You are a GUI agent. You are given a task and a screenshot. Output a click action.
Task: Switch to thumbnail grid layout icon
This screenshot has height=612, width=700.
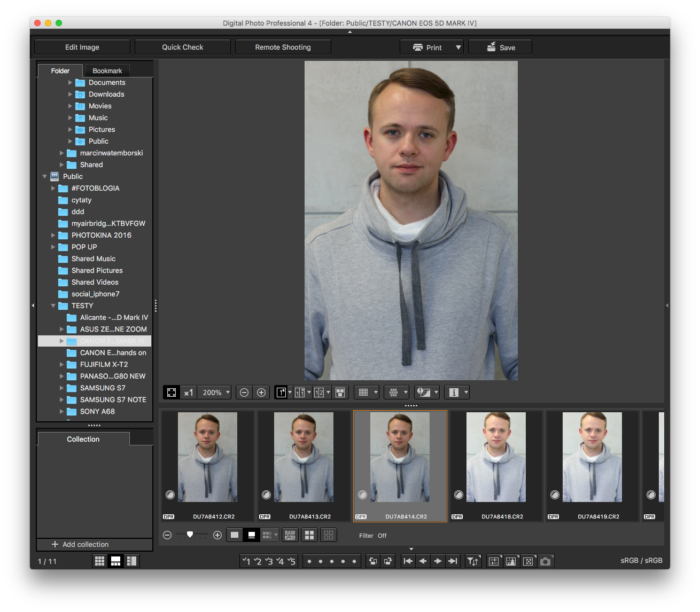point(99,561)
